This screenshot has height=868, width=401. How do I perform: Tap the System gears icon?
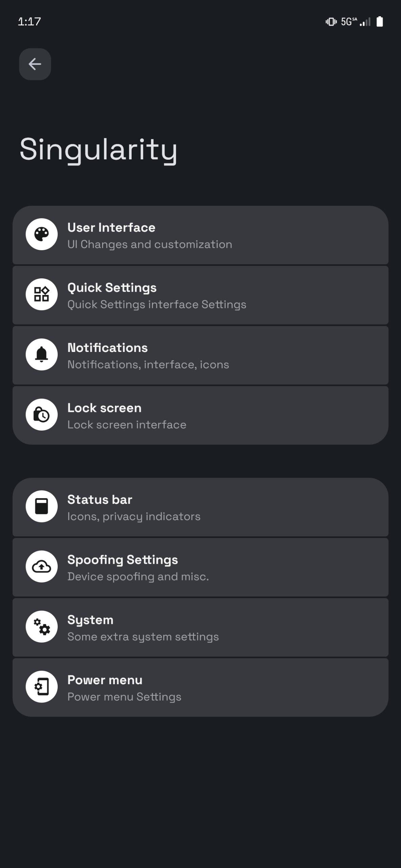click(x=42, y=627)
